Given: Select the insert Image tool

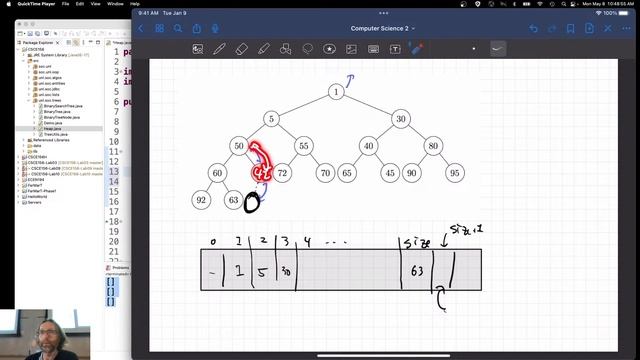Looking at the screenshot, I should 351,49.
